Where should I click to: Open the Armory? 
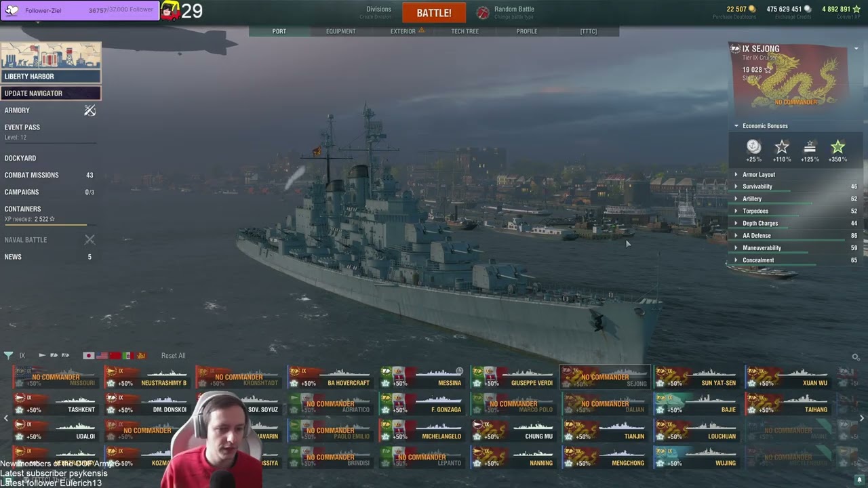[x=17, y=110]
